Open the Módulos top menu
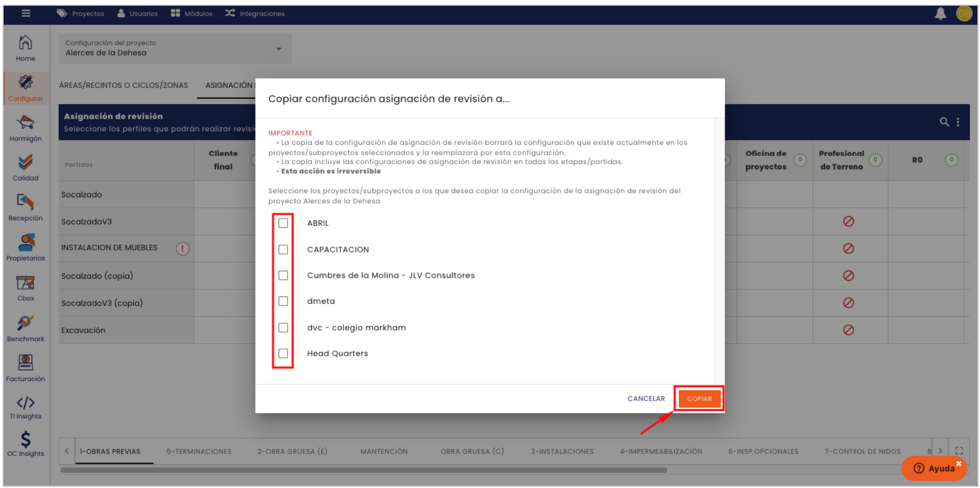Viewport: 980px width, 488px height. click(x=191, y=14)
